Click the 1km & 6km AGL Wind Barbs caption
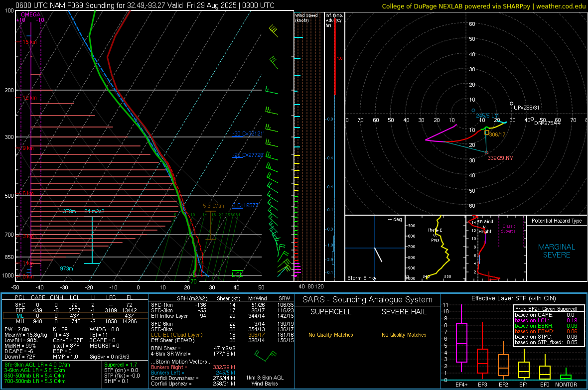 coord(265,381)
